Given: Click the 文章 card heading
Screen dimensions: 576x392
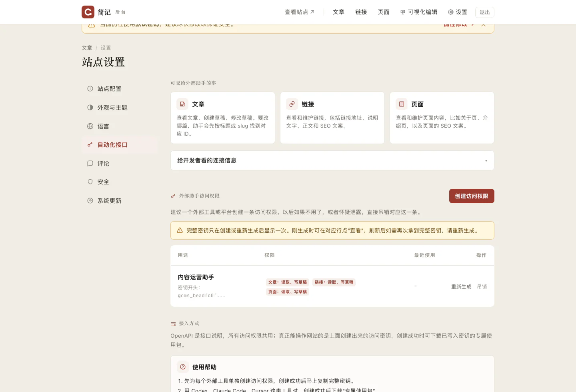Looking at the screenshot, I should click(198, 104).
